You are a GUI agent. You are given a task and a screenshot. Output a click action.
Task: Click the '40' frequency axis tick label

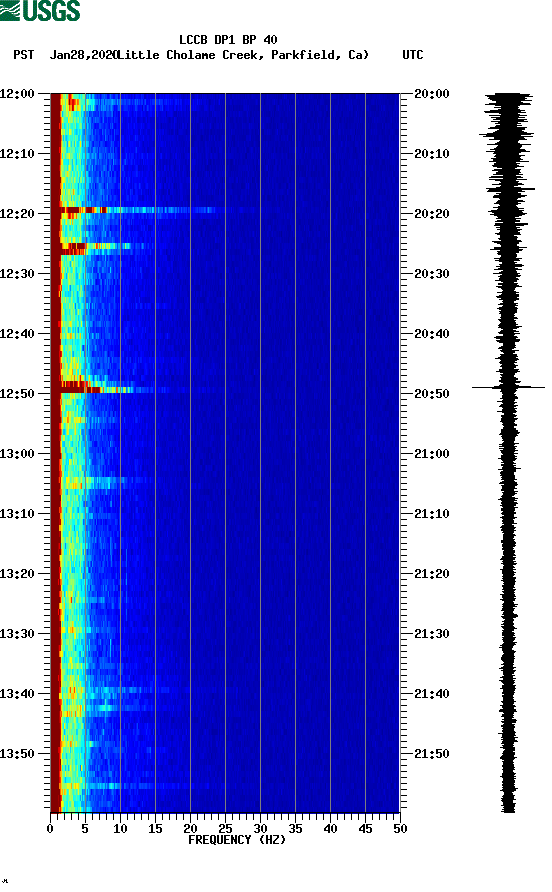(331, 829)
